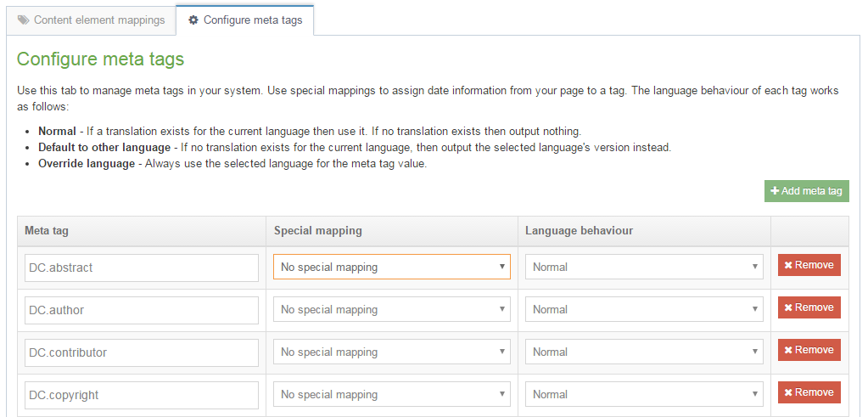Expand Language behaviour dropdown for DC.copyright
Image resolution: width=868 pixels, height=417 pixels.
644,394
